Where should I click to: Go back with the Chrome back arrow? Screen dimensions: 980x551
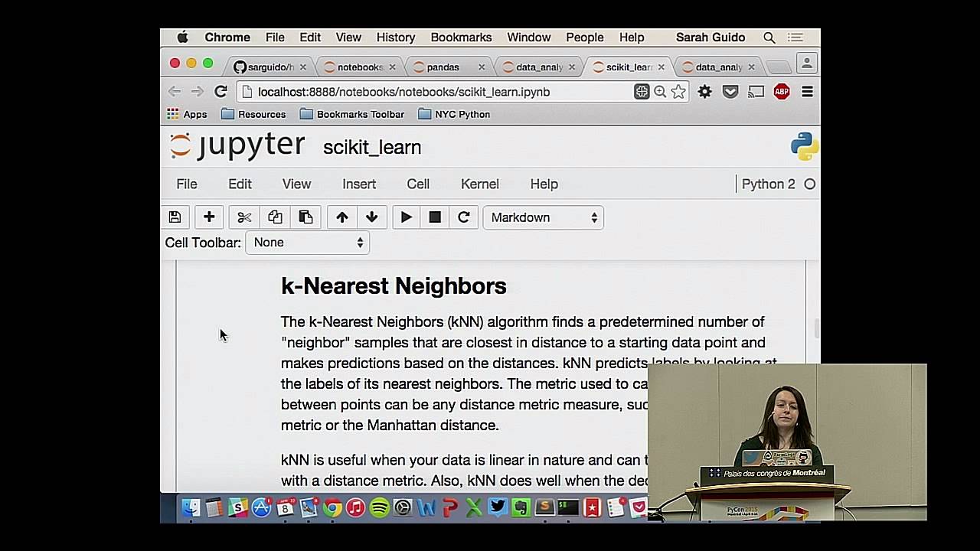click(x=175, y=92)
